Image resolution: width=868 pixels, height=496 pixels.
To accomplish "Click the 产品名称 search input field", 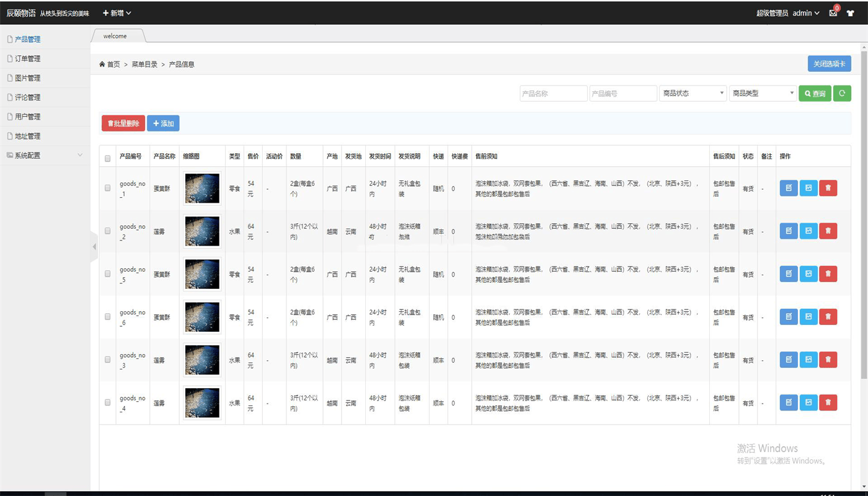I will tap(553, 94).
